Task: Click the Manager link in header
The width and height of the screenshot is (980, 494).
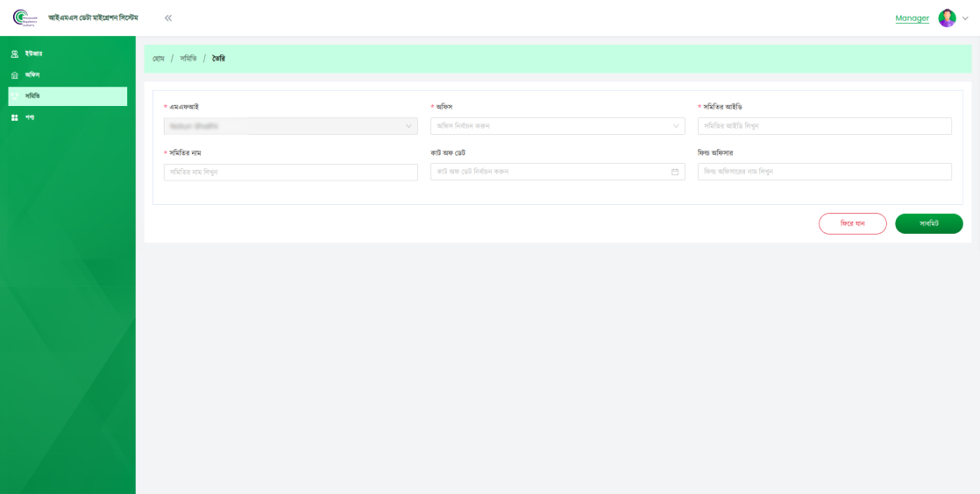Action: [x=912, y=18]
